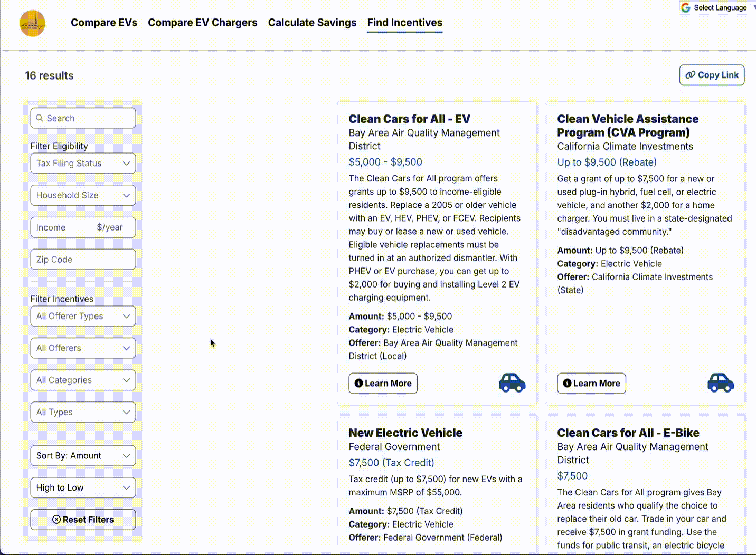Click the car icon on Clean Cars for All - EV card

tap(512, 382)
